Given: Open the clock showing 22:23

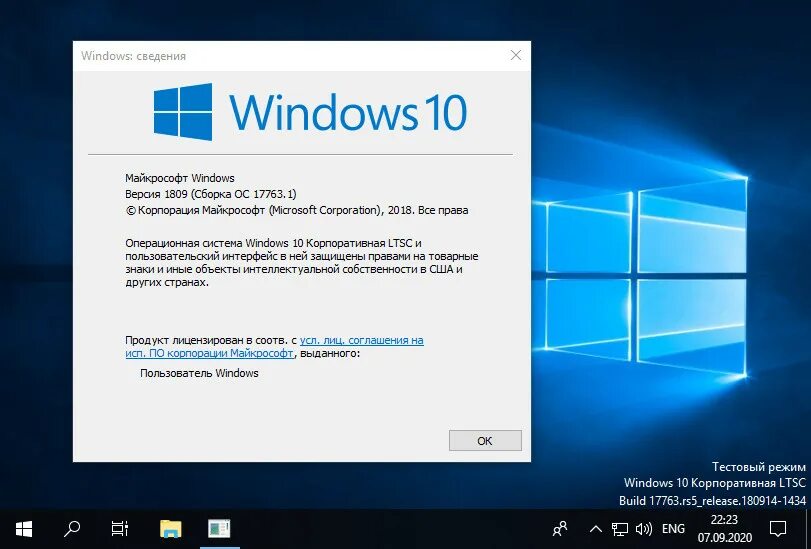Looking at the screenshot, I should pyautogui.click(x=724, y=529).
